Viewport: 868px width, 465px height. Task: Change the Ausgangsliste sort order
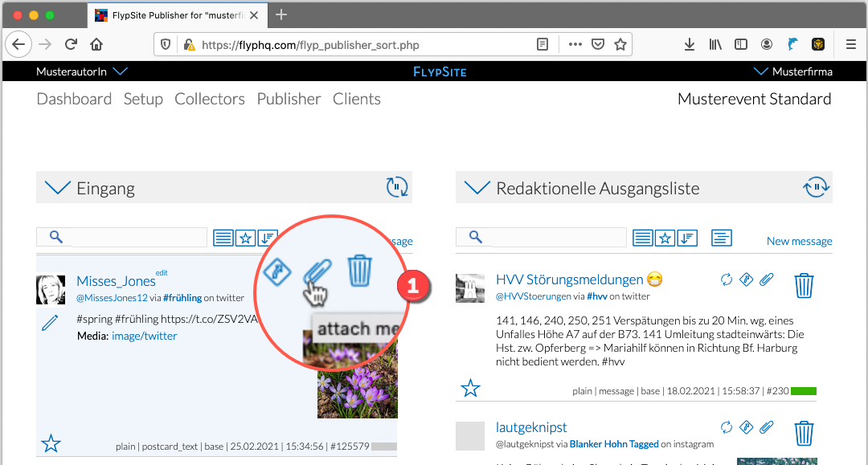(687, 239)
